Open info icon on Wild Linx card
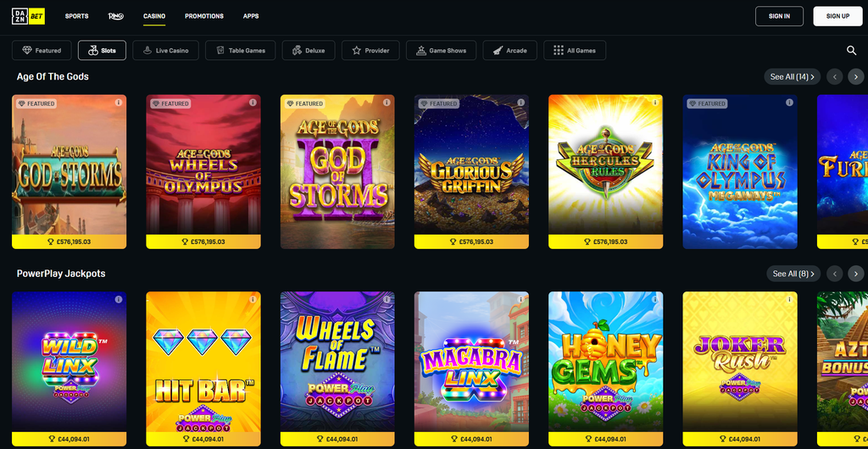This screenshot has height=449, width=868. pos(119,299)
